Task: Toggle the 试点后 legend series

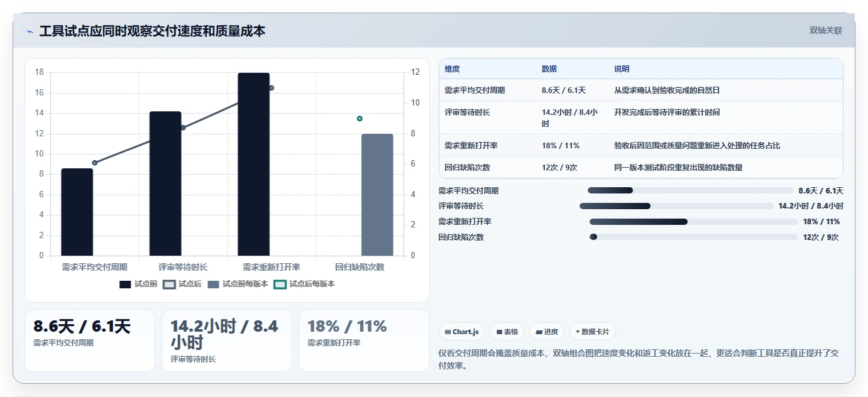Action: pyautogui.click(x=182, y=284)
